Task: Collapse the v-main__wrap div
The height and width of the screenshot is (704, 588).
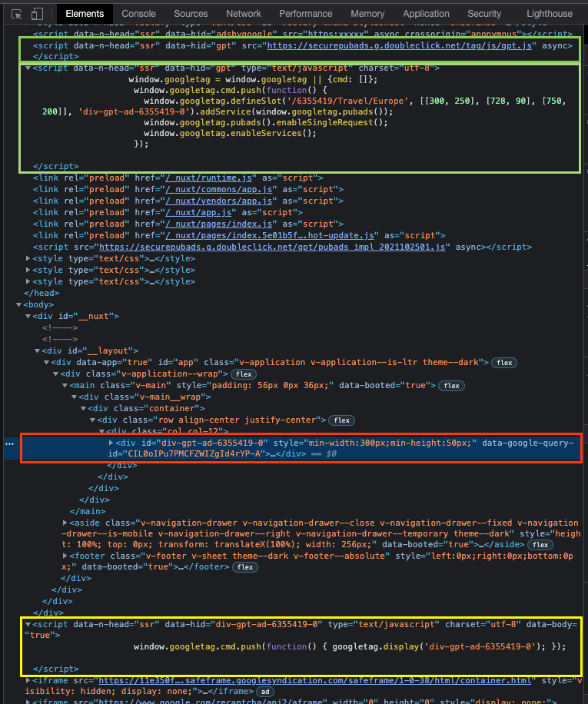Action: [75, 397]
